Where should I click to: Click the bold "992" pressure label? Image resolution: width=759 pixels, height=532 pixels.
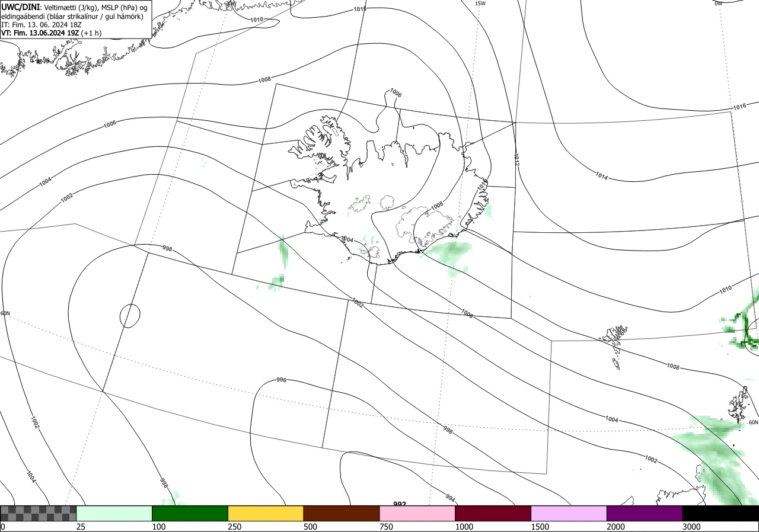(400, 504)
